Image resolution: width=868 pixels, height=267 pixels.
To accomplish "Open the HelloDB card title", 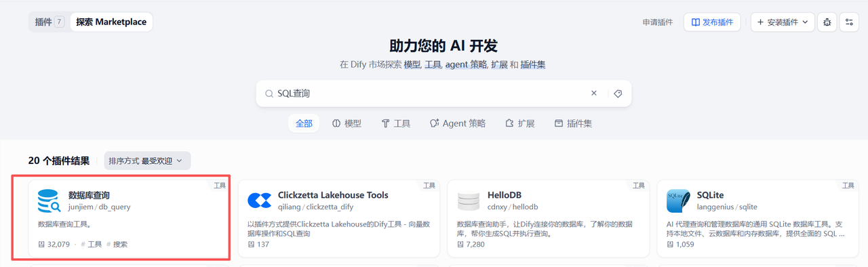I will (x=505, y=195).
